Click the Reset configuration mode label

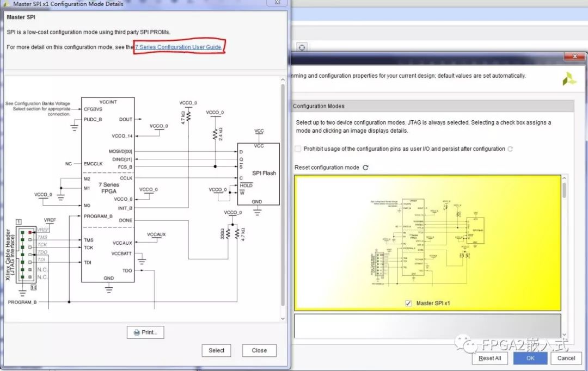pyautogui.click(x=327, y=168)
